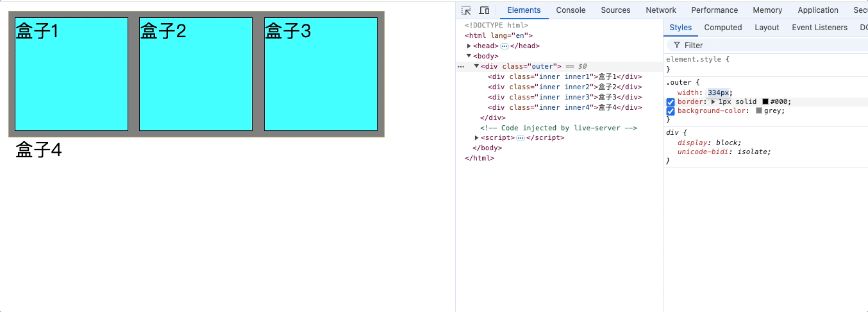Open the grey background-color swatch
The image size is (868, 312).
pyautogui.click(x=759, y=110)
